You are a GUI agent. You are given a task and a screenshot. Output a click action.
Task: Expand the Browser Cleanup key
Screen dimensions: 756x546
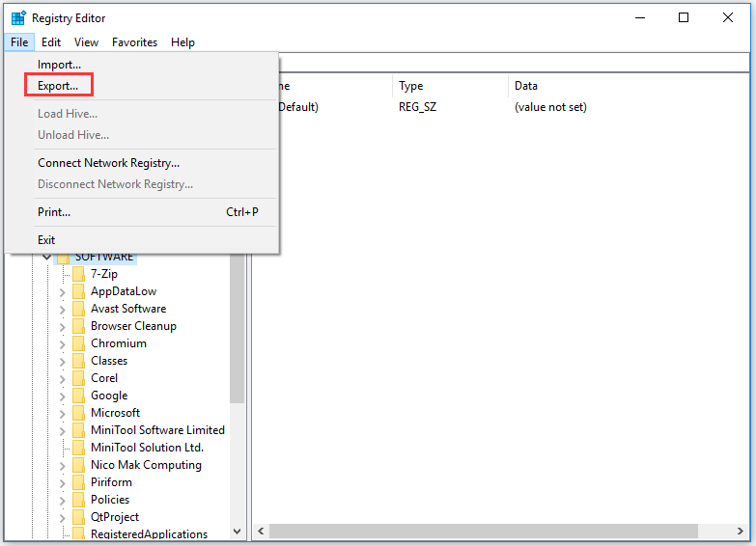62,327
